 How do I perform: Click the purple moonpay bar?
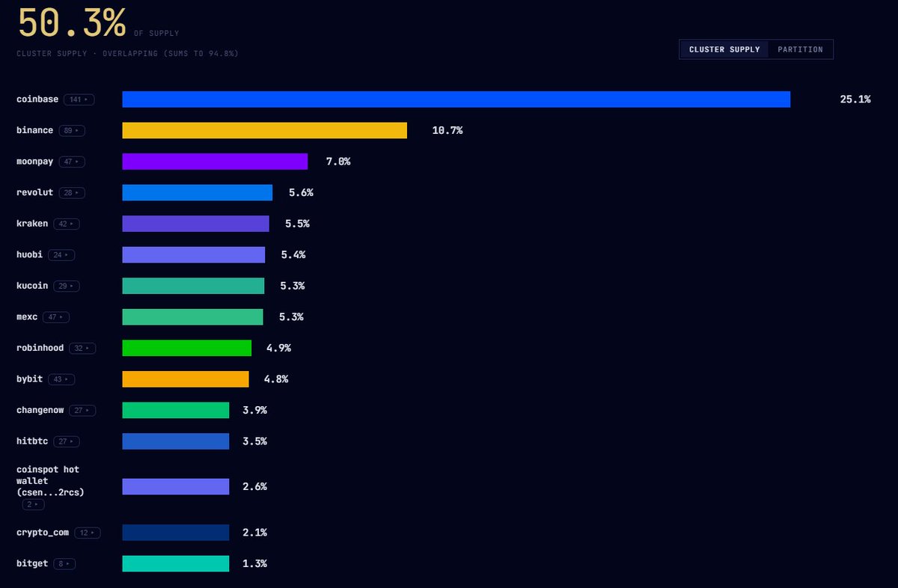click(215, 162)
